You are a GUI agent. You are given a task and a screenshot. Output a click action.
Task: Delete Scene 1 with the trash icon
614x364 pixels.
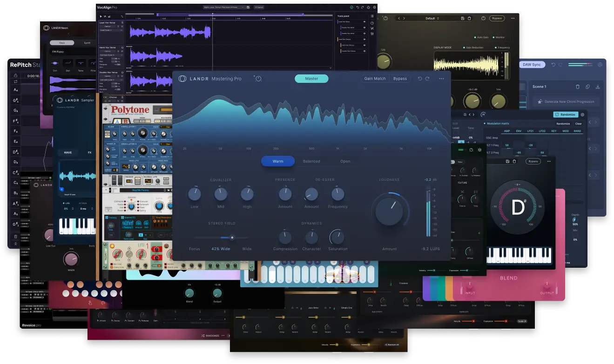click(578, 86)
